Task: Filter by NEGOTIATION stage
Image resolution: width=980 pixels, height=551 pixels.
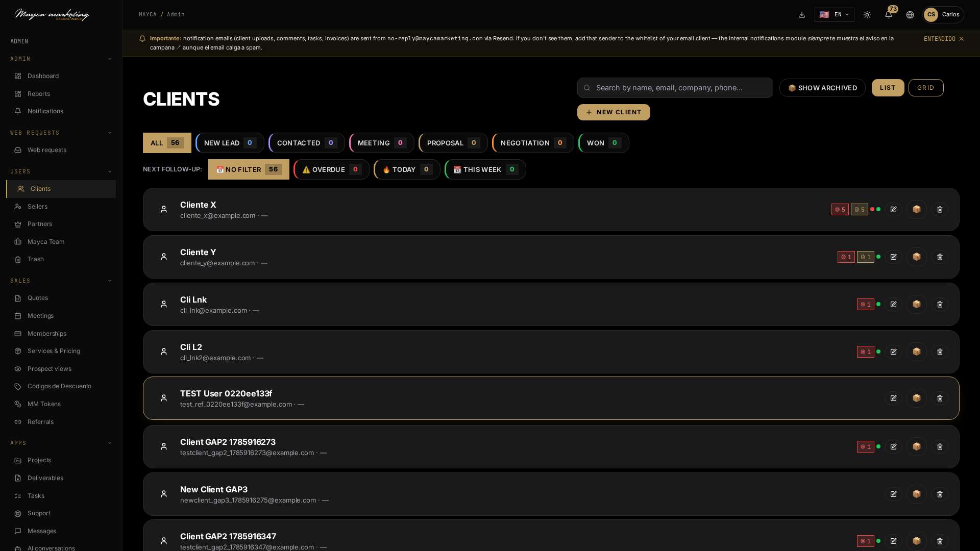Action: coord(533,143)
